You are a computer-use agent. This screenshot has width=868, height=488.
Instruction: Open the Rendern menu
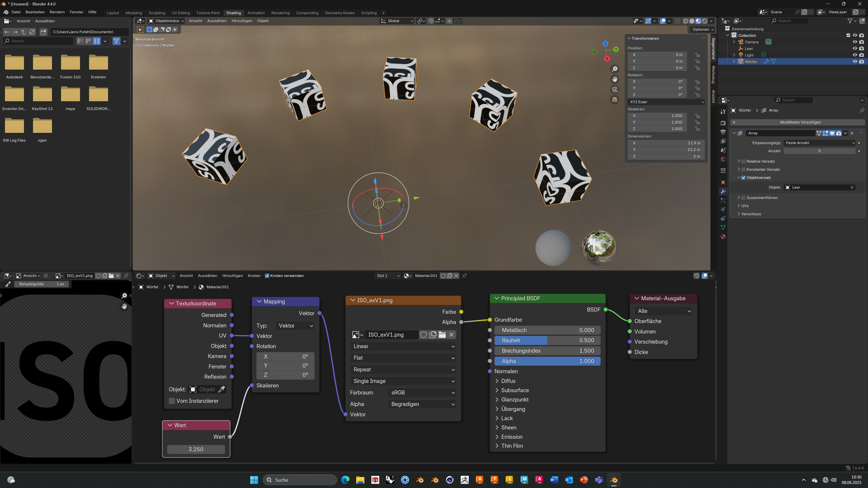pos(57,12)
